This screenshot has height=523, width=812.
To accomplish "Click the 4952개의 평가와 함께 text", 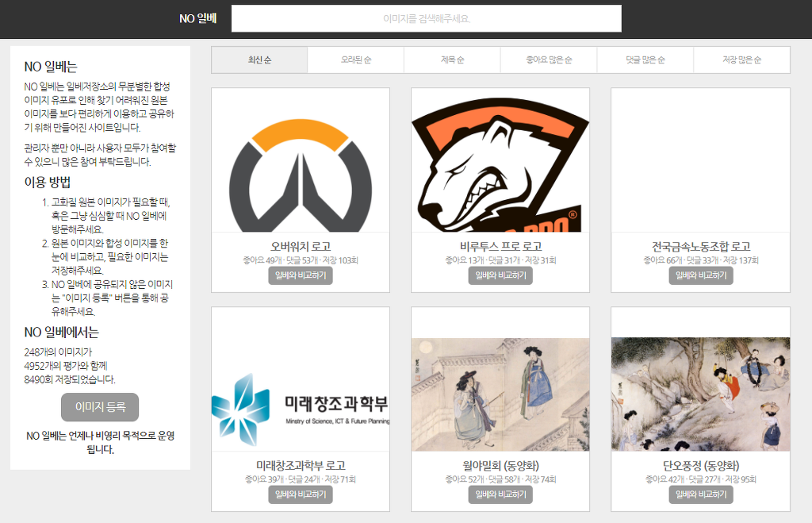I will pyautogui.click(x=66, y=366).
